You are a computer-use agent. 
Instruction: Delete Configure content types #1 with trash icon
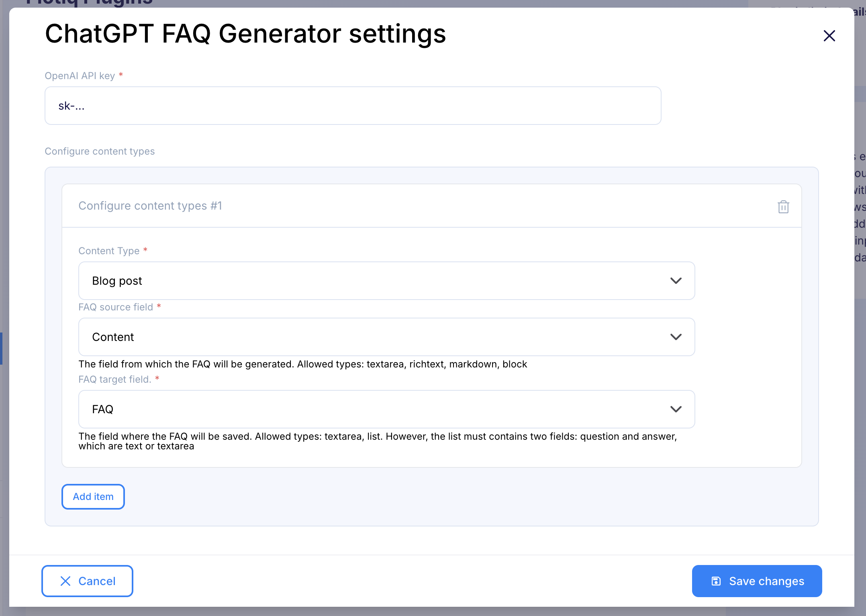point(783,207)
